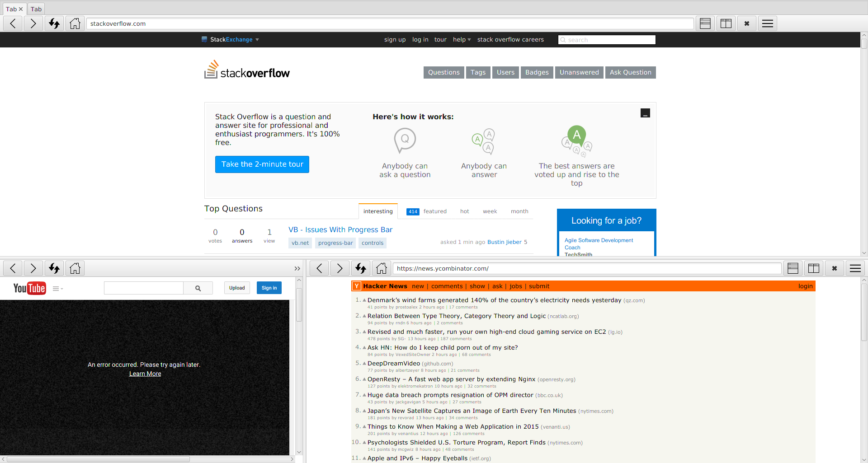The height and width of the screenshot is (463, 868).
Task: Open DeepDreamVideo story link
Action: tap(394, 363)
